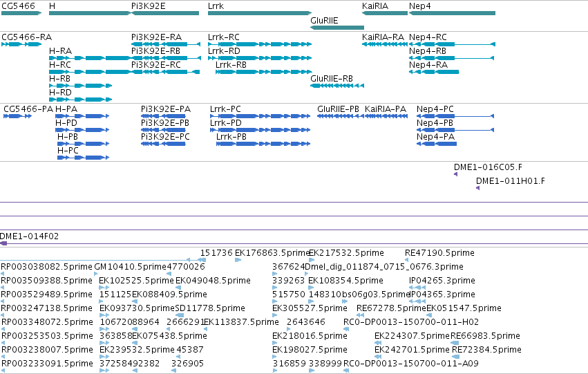
Task: Select protein Pi3K92E-PC
Action: [x=163, y=144]
